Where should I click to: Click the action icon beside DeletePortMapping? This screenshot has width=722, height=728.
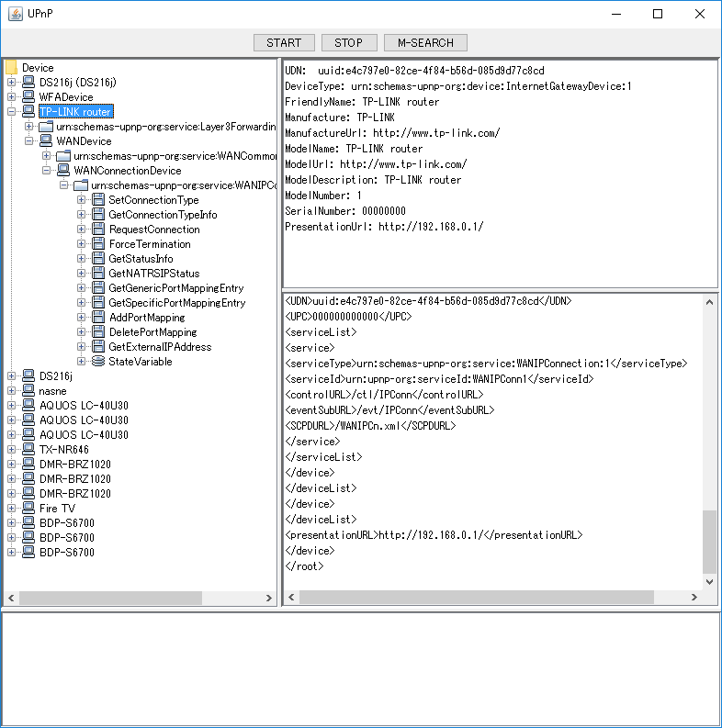coord(98,332)
